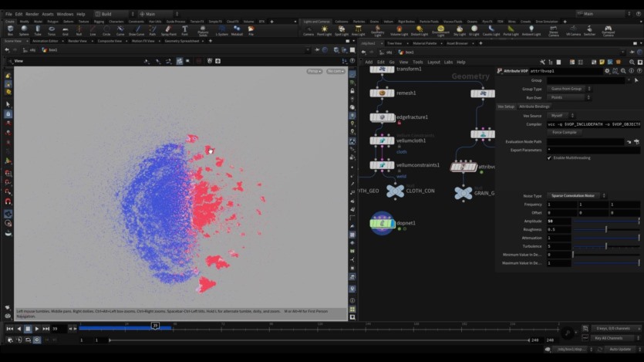Open the parameter pane gear menu
The height and width of the screenshot is (362, 644).
click(607, 71)
